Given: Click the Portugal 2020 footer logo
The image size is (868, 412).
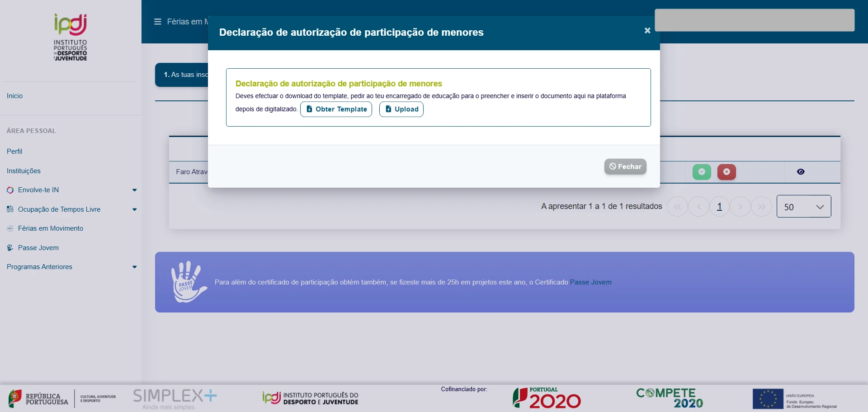Looking at the screenshot, I should click(547, 398).
